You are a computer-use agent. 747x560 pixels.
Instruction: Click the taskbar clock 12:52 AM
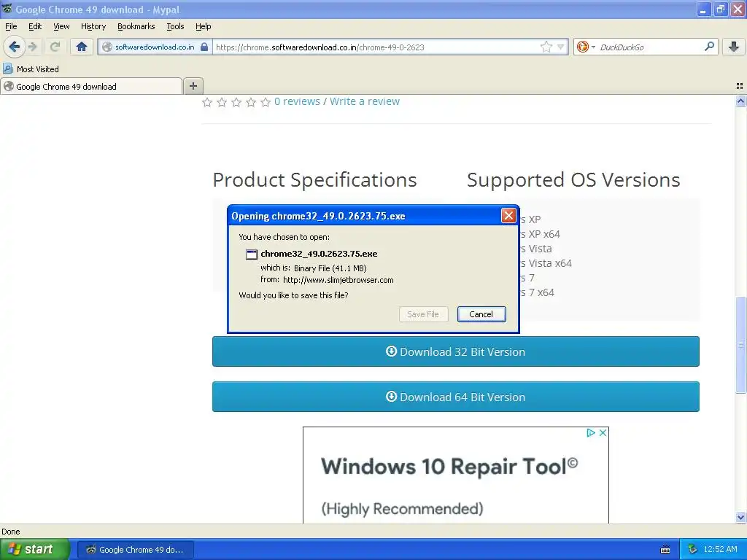pyautogui.click(x=720, y=550)
